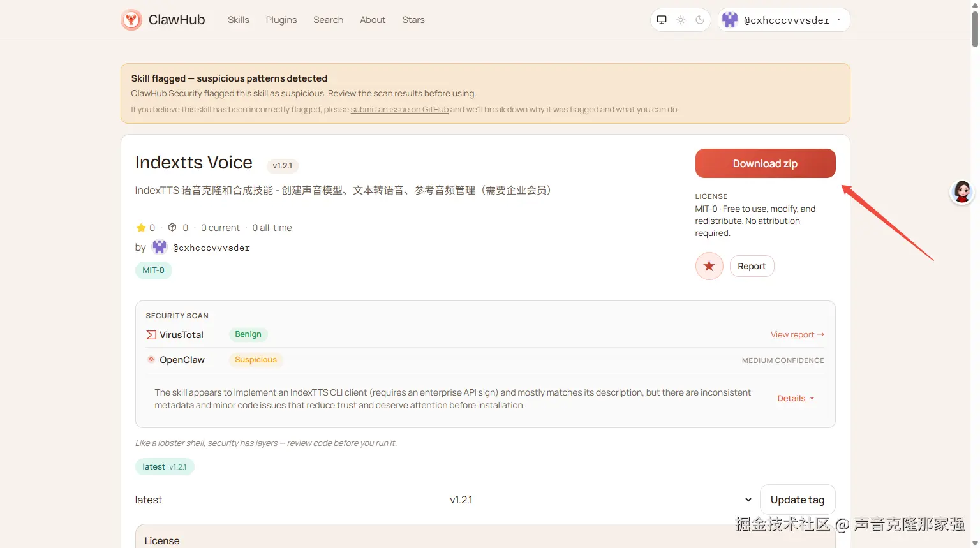
Task: Open the VirusTotal 'View report' link
Action: [797, 335]
